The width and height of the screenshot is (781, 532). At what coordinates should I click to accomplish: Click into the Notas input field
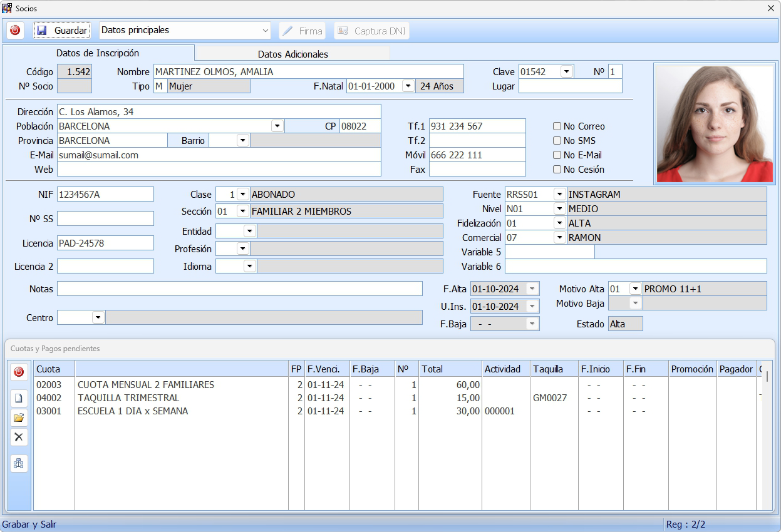[239, 289]
